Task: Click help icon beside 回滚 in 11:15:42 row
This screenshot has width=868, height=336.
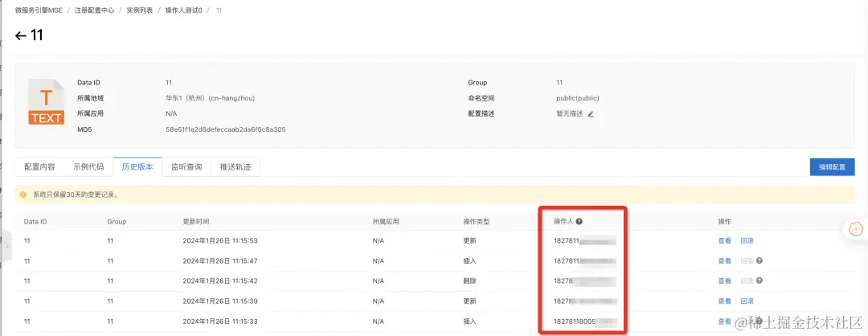Action: 759,281
